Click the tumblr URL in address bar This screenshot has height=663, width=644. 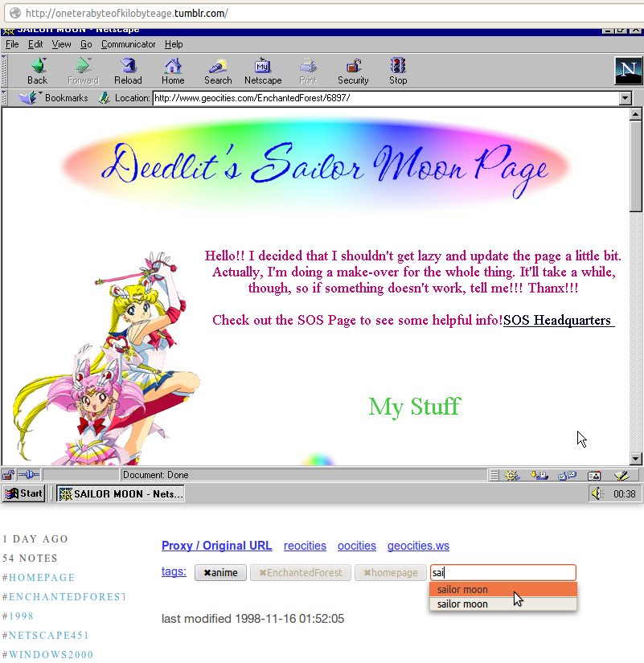point(127,13)
